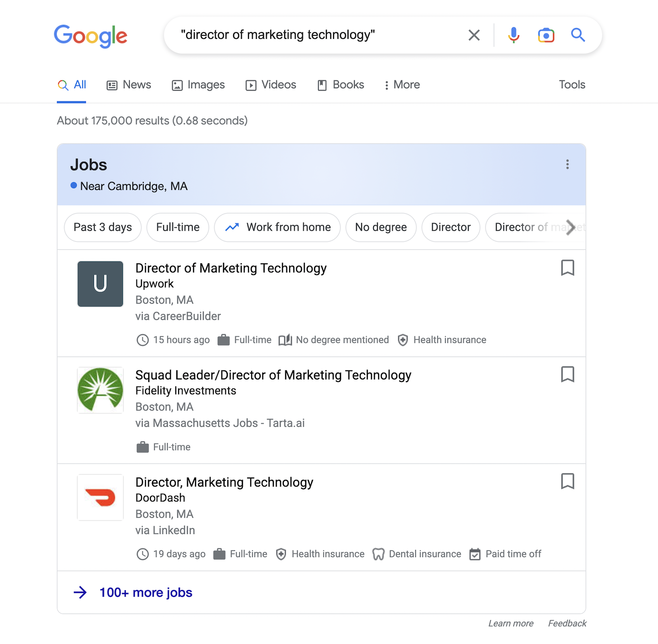Click the Upwork company logo thumbnail

[100, 284]
